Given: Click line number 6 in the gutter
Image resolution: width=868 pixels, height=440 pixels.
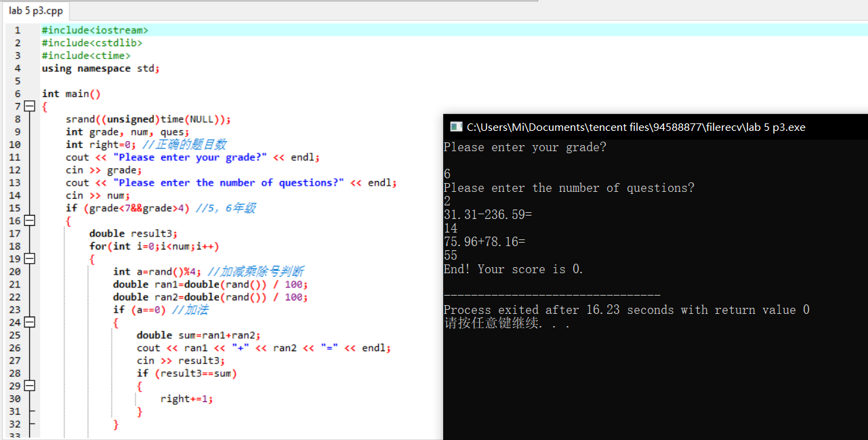Looking at the screenshot, I should pos(17,94).
